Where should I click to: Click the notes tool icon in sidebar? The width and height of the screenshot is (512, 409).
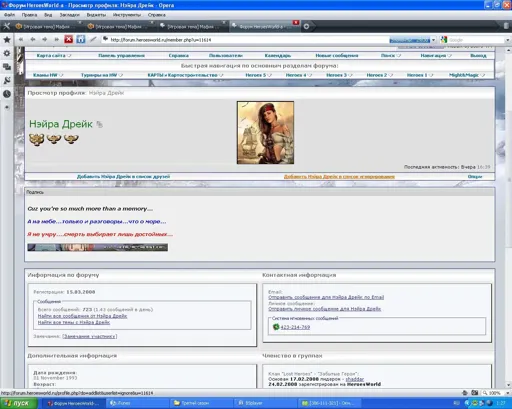(x=7, y=80)
